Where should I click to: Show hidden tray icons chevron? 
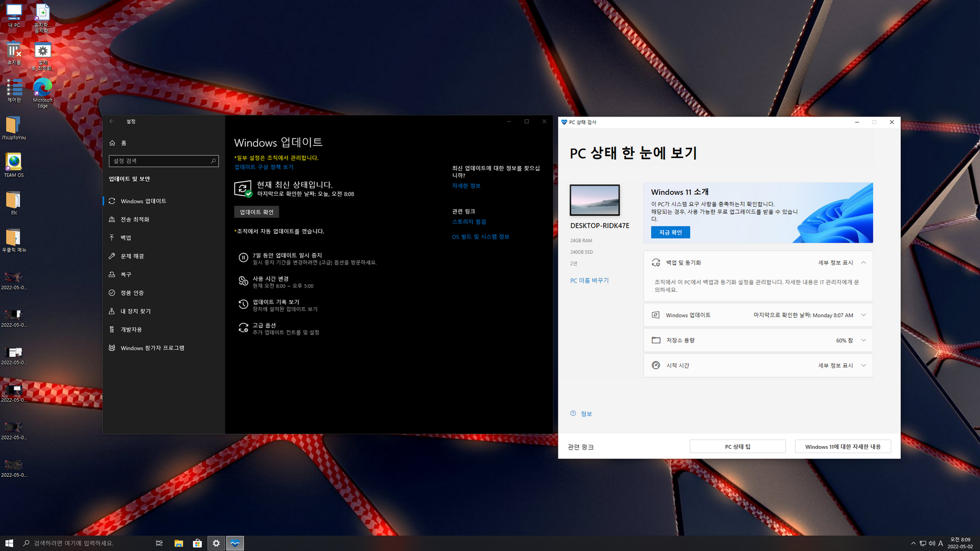[x=913, y=543]
